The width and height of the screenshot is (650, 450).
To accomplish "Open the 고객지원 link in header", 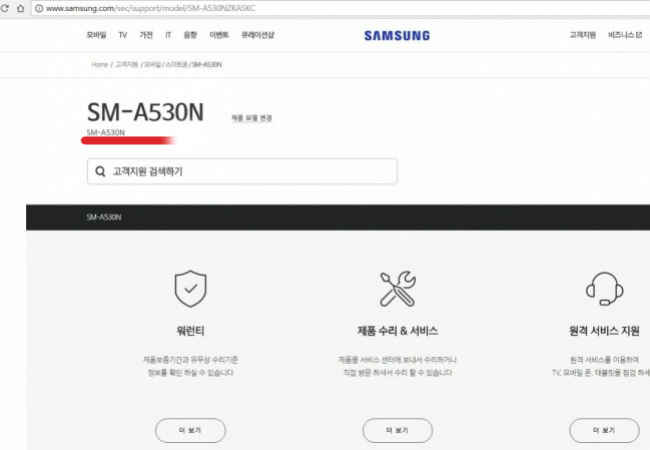I will tap(582, 35).
